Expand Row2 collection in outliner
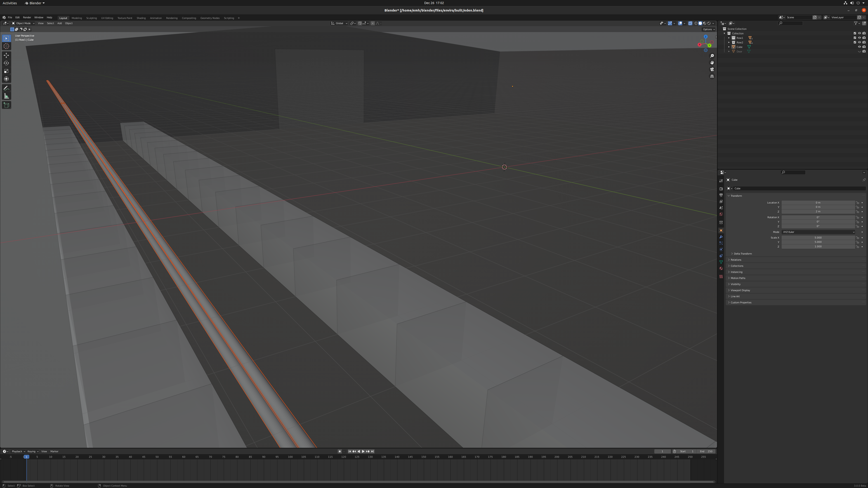This screenshot has width=868, height=488. pyautogui.click(x=729, y=42)
